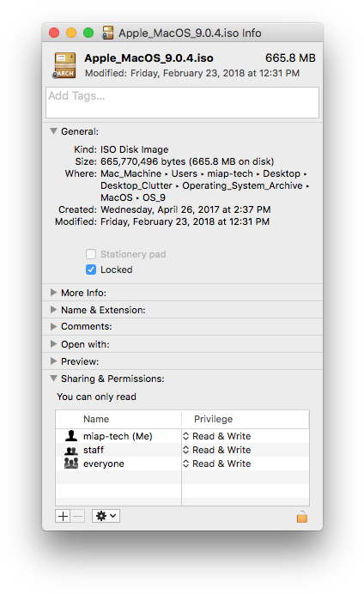Viewport: 364px width, 594px height.
Task: Click the green zoom window button
Action: click(x=88, y=33)
